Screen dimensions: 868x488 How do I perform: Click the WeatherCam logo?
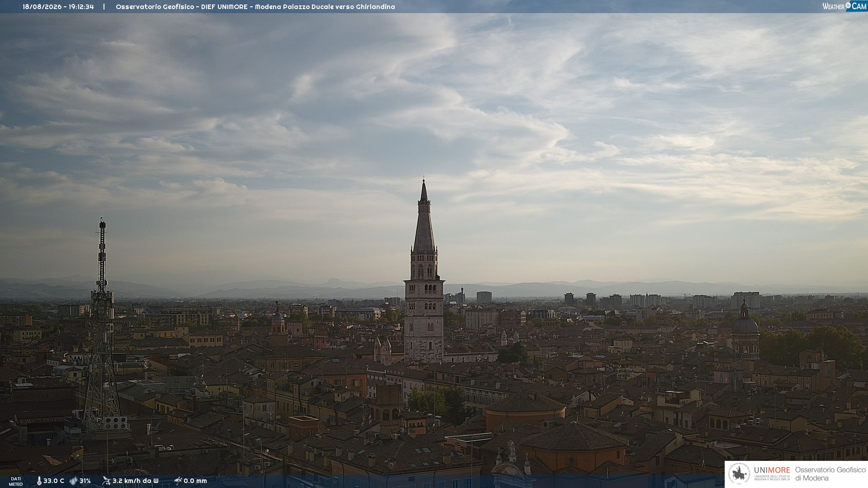tap(844, 6)
